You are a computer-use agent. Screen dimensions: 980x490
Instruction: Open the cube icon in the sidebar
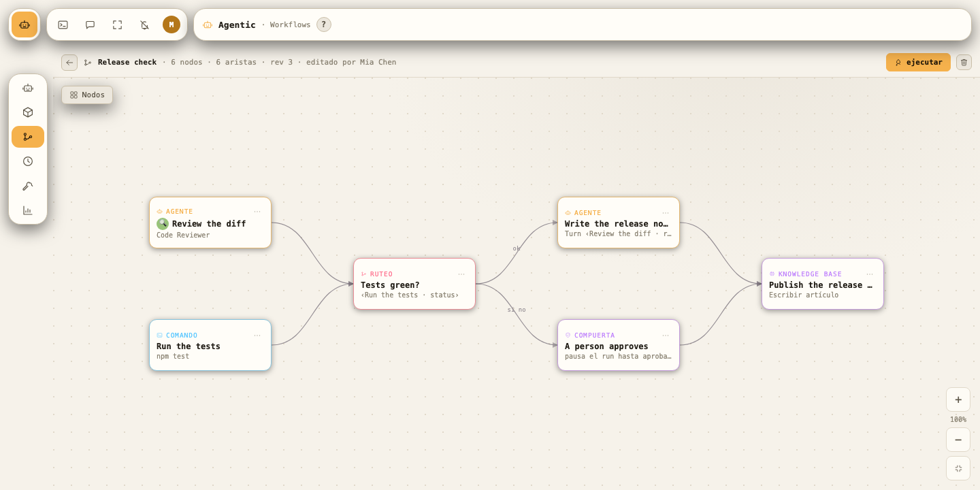(x=28, y=112)
